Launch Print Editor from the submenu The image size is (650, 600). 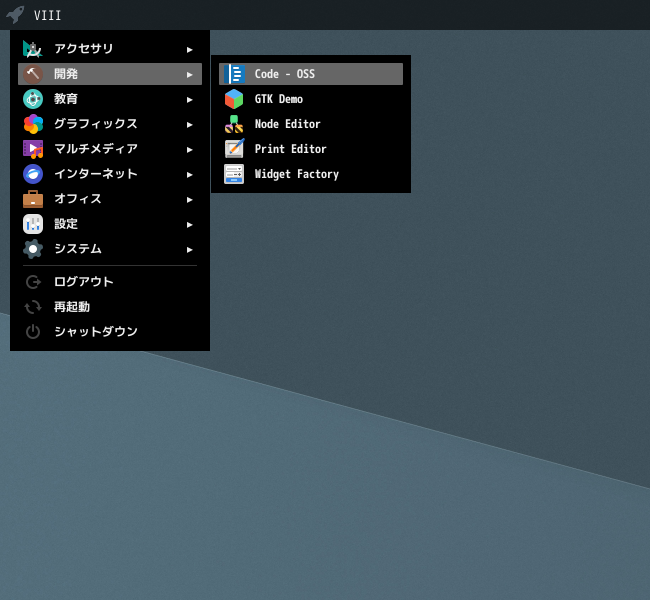[311, 149]
